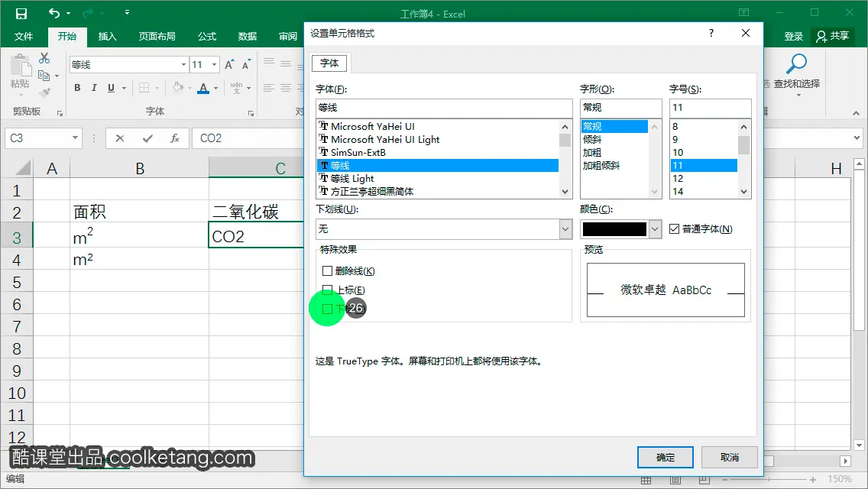Expand the ribbon font name dropdown

pyautogui.click(x=183, y=65)
